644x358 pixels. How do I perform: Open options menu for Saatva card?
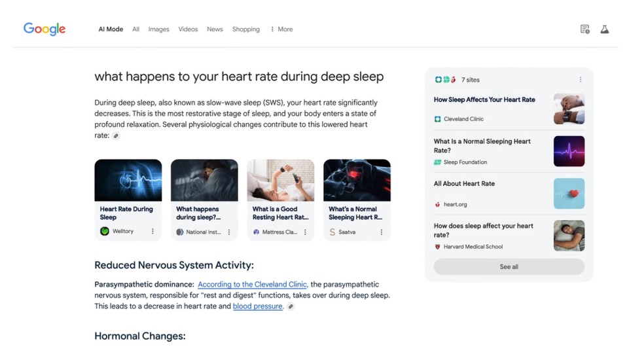(x=382, y=232)
